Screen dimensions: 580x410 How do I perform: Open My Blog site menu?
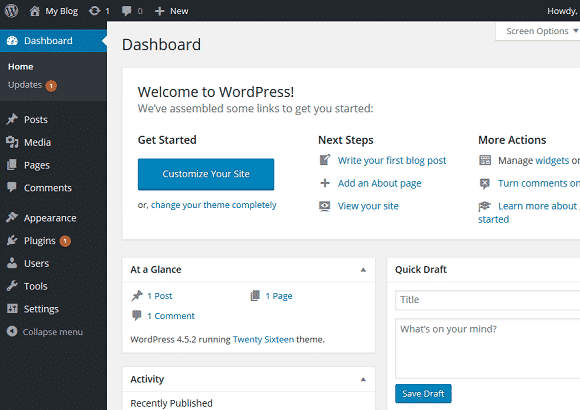[x=54, y=11]
